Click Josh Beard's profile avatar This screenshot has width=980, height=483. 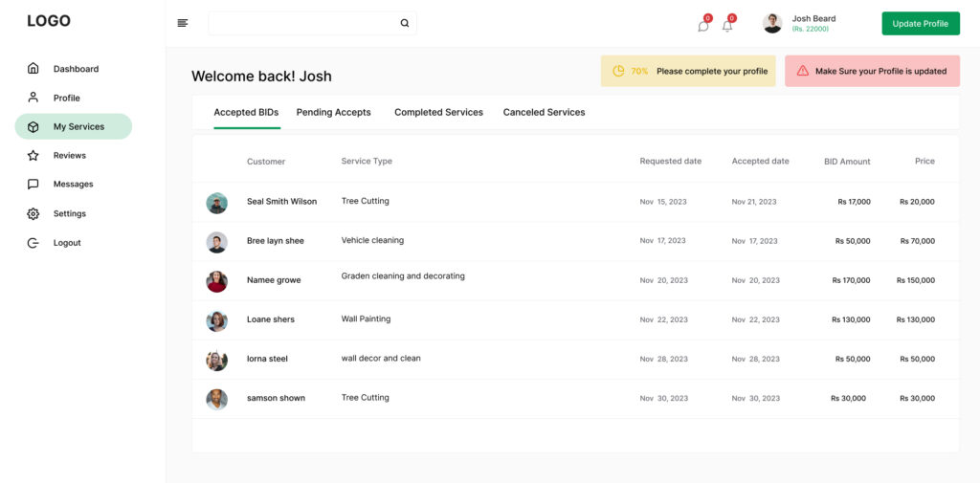[x=772, y=23]
